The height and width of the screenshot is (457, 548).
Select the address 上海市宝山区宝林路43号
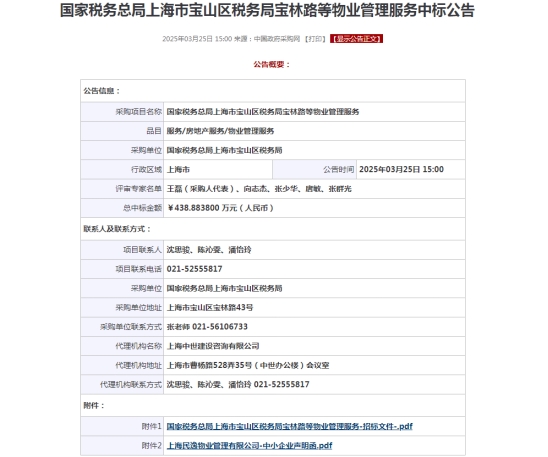click(x=210, y=307)
